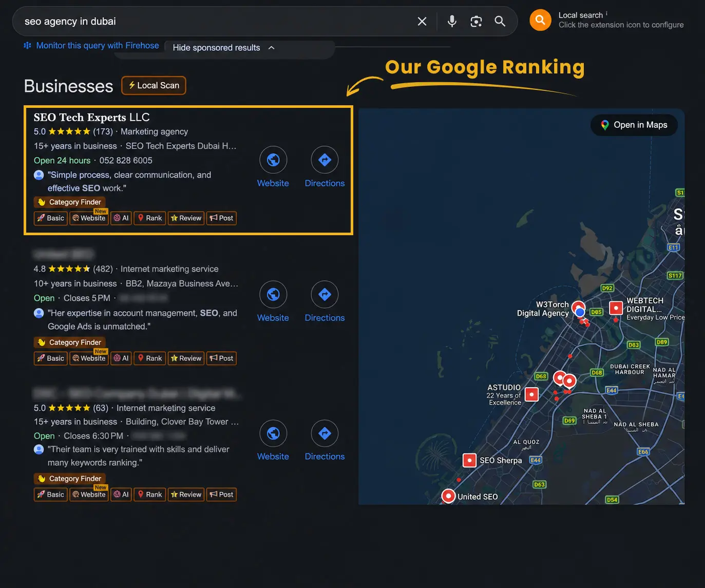Viewport: 705px width, 588px height.
Task: Select SEO Sherpa map marker
Action: pos(469,460)
